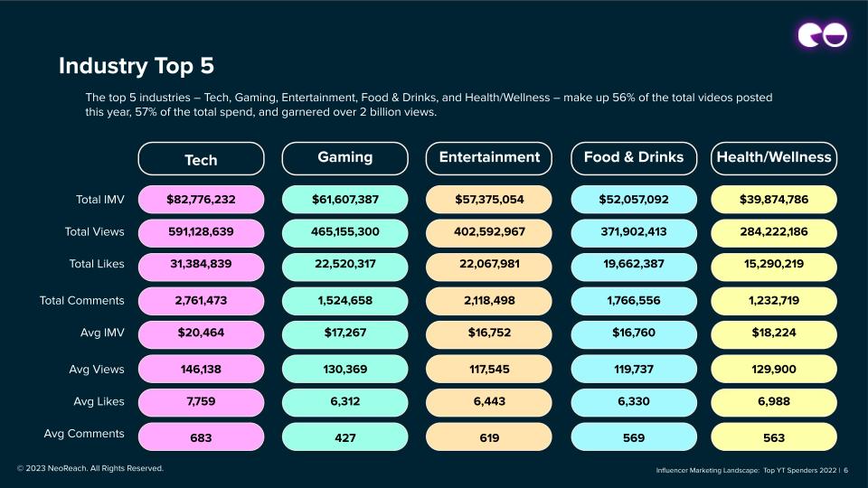
Task: Select Entertainment Total Likes 22,067,981 value
Action: point(489,265)
